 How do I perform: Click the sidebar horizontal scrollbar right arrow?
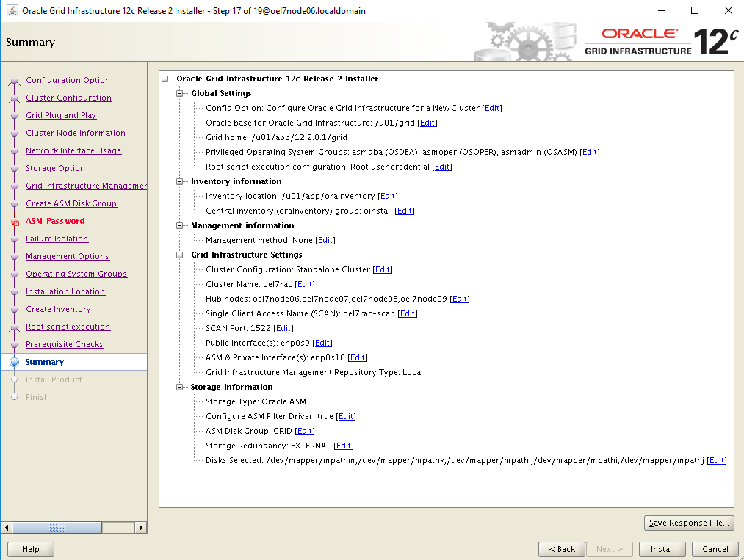tap(141, 528)
